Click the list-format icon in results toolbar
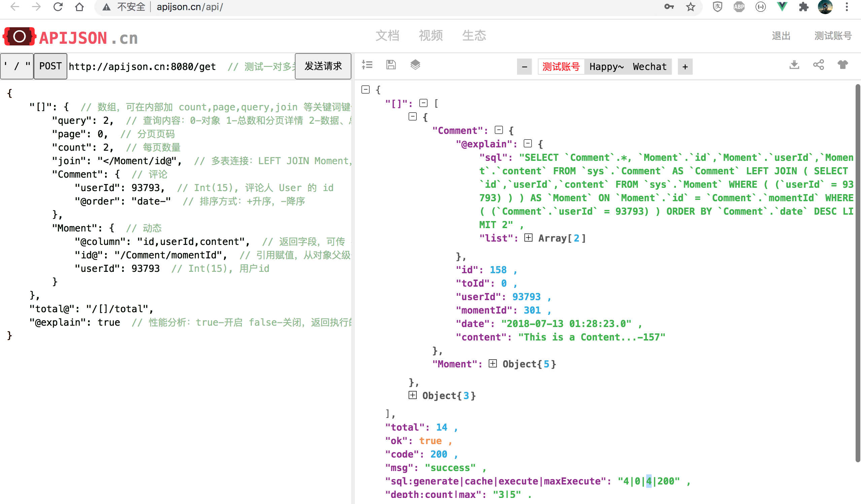The width and height of the screenshot is (861, 504). tap(367, 65)
